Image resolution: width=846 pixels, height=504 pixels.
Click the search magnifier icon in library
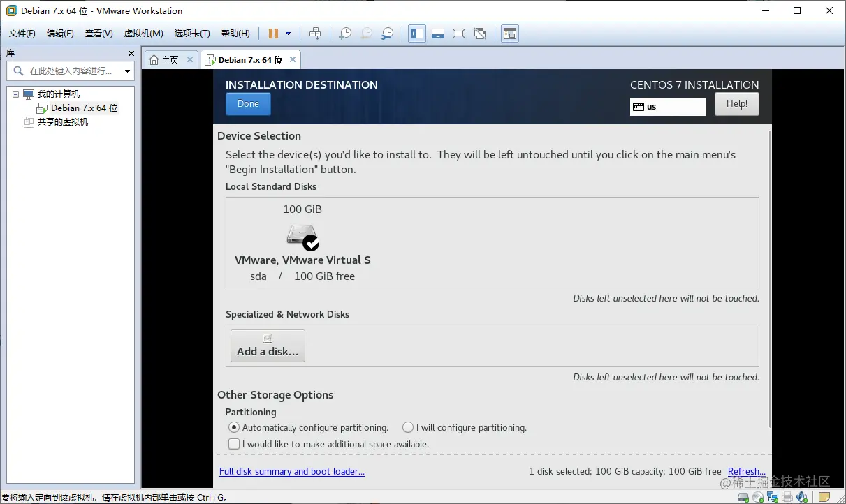[x=18, y=71]
